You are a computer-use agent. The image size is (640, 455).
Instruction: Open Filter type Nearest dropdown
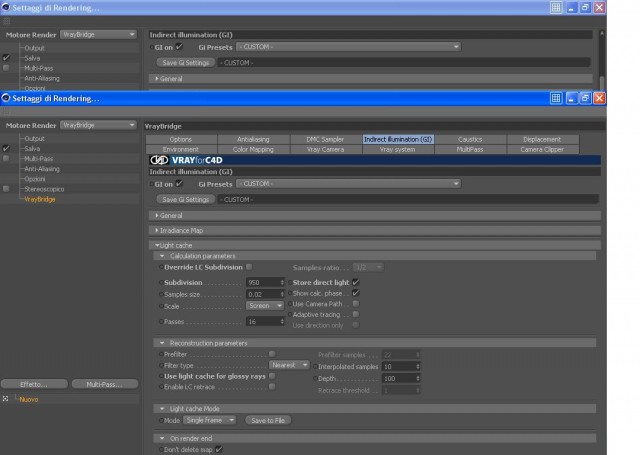coord(289,365)
